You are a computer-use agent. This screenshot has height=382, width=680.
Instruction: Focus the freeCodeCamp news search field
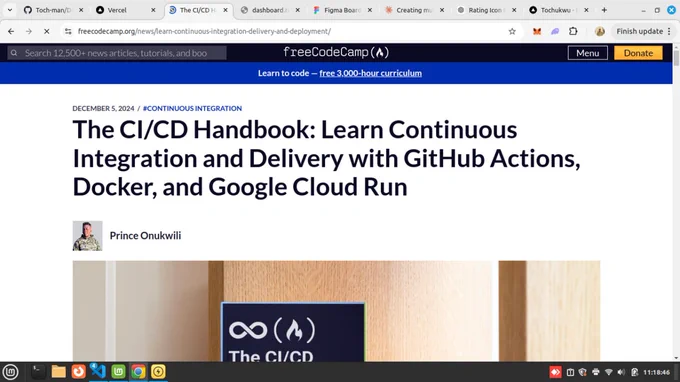[x=117, y=53]
